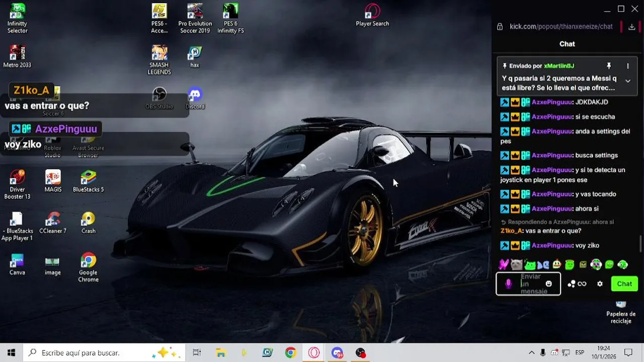Screen dimensions: 644x362
Task: Click the infinity icon near chat settings
Action: [x=582, y=284]
